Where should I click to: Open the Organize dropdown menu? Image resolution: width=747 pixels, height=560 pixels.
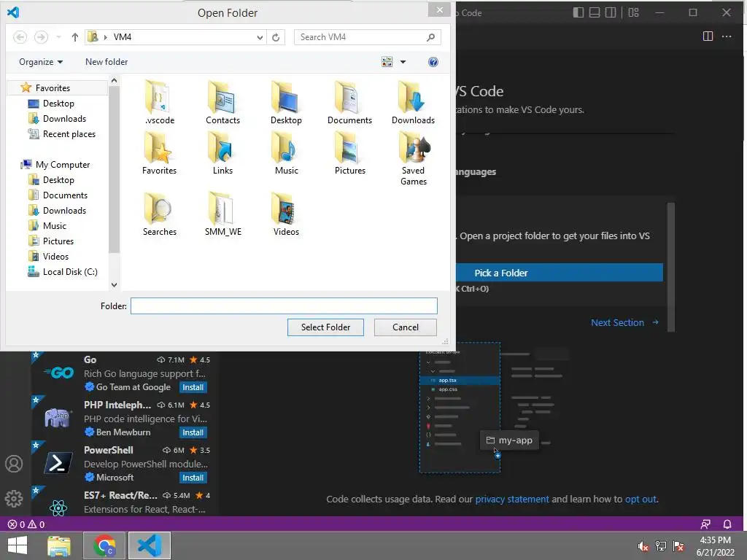pos(41,62)
